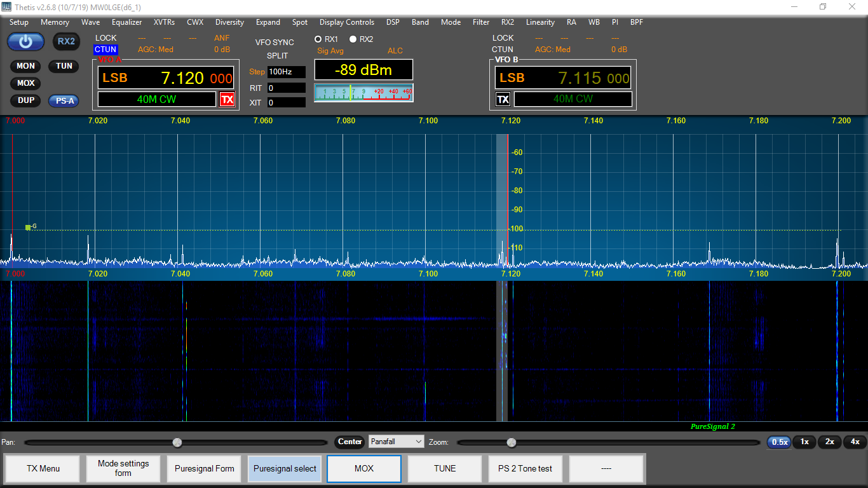Set zoom to 0.5x
The image size is (868, 488).
(780, 442)
